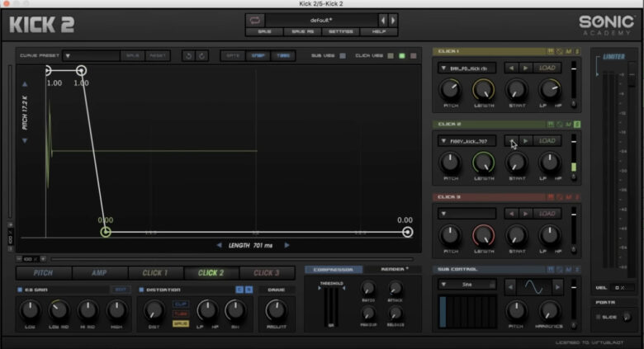Switch to the Click 1 tab

[155, 272]
